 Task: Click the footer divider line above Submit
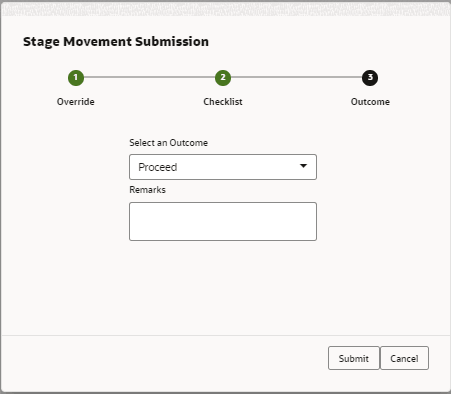[x=225, y=335]
